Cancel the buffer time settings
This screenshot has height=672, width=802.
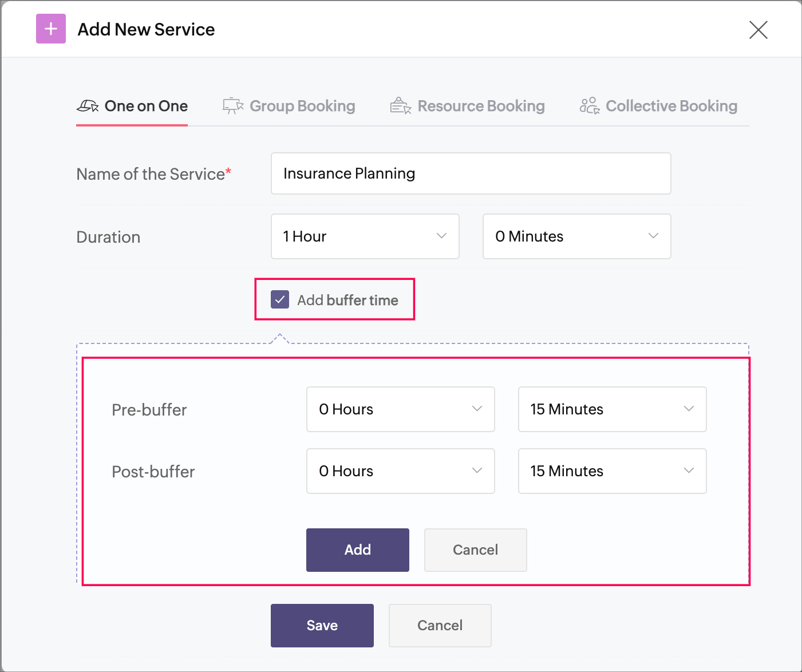click(x=476, y=550)
